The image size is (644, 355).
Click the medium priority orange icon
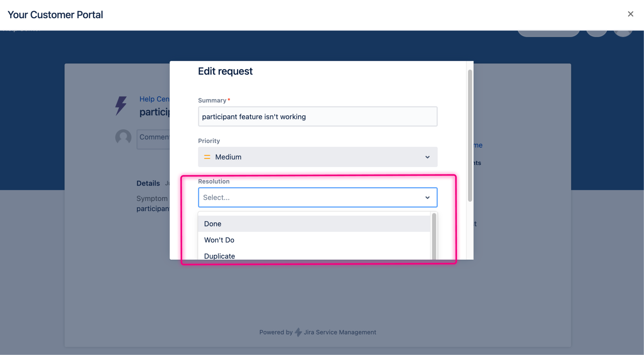click(207, 157)
